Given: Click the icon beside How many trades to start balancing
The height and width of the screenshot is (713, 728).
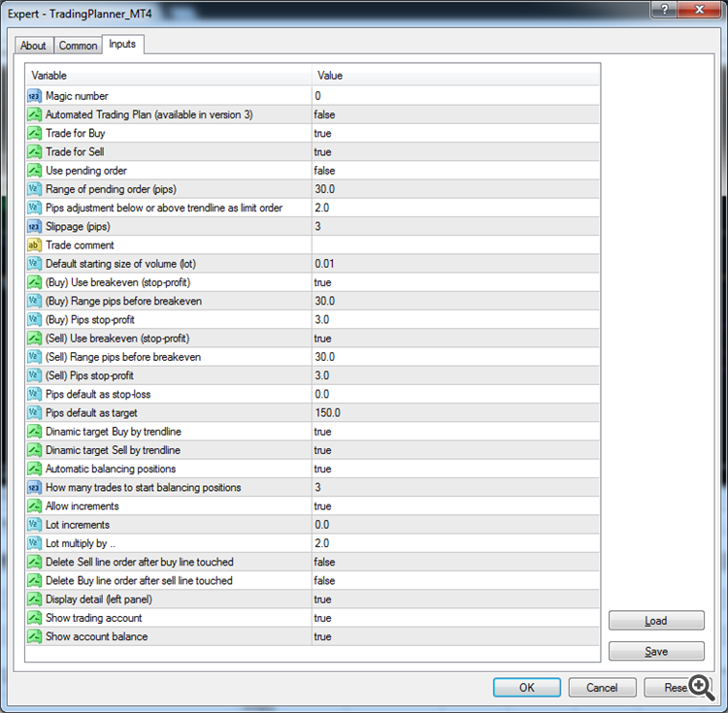Looking at the screenshot, I should (x=34, y=488).
